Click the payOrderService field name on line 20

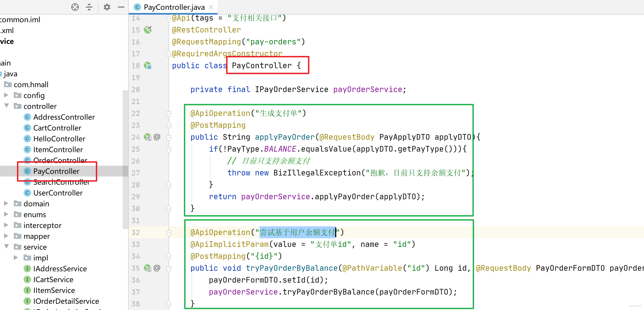[368, 89]
